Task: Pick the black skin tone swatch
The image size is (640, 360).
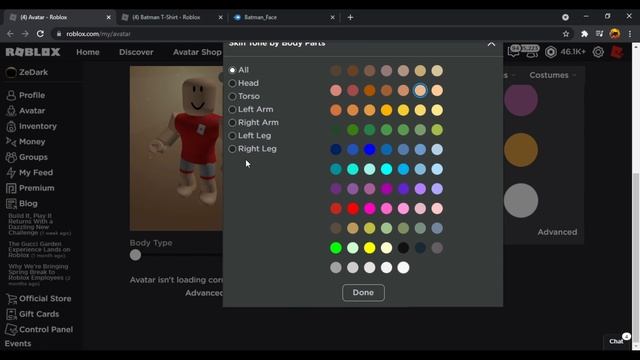Action: 403,248
